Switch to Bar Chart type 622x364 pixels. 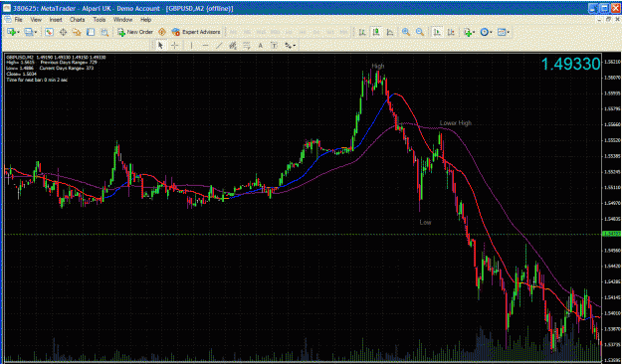coord(362,32)
